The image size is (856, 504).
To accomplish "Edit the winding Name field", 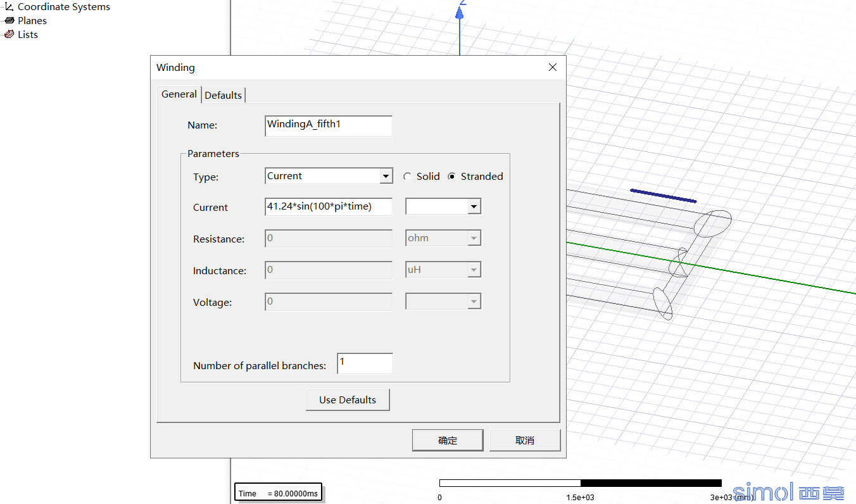I will tap(329, 125).
